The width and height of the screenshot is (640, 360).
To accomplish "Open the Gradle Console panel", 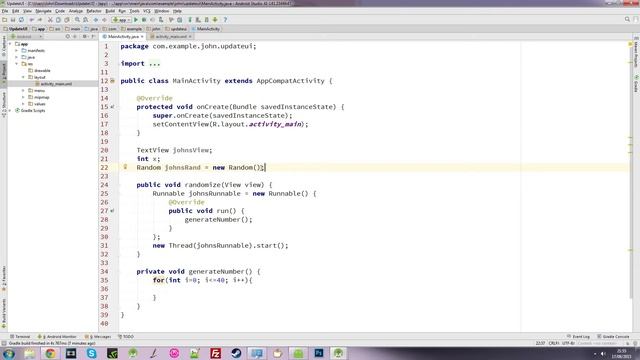I will tap(613, 337).
